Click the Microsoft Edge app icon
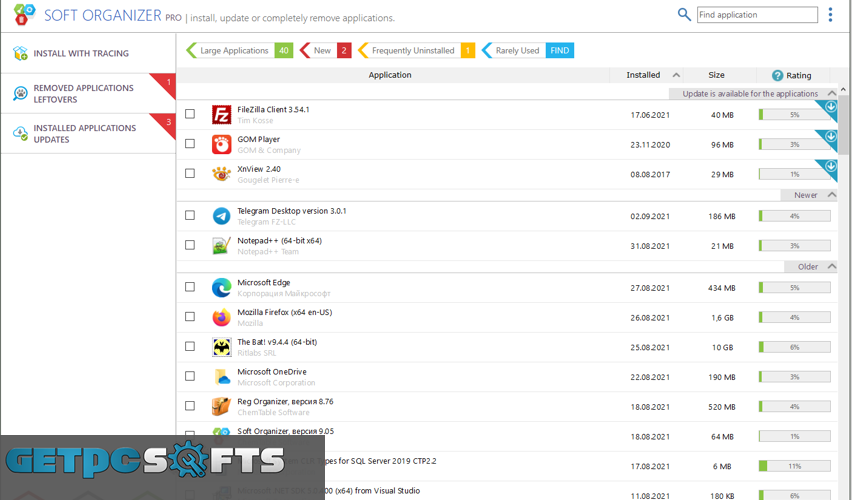This screenshot has width=852, height=500. click(221, 288)
